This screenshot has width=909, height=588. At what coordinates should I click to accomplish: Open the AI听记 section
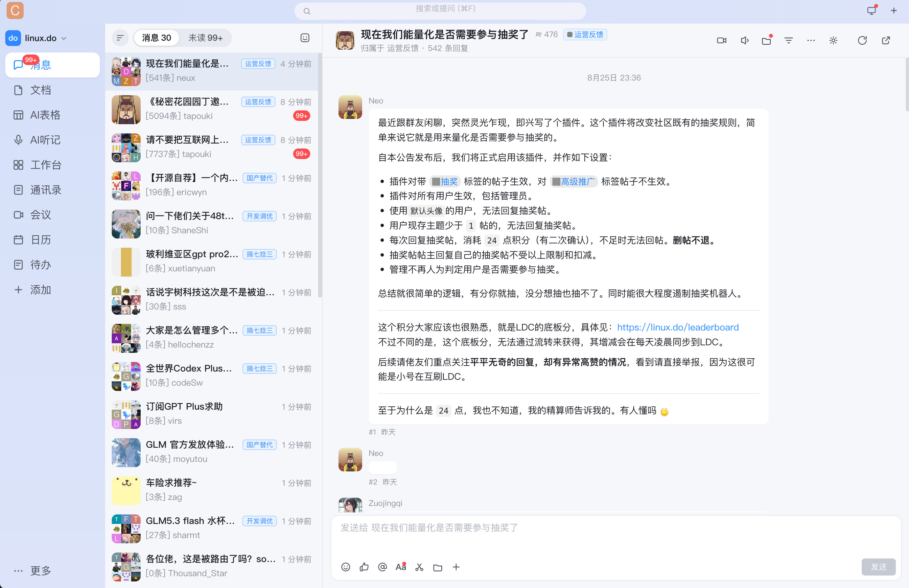pos(52,140)
